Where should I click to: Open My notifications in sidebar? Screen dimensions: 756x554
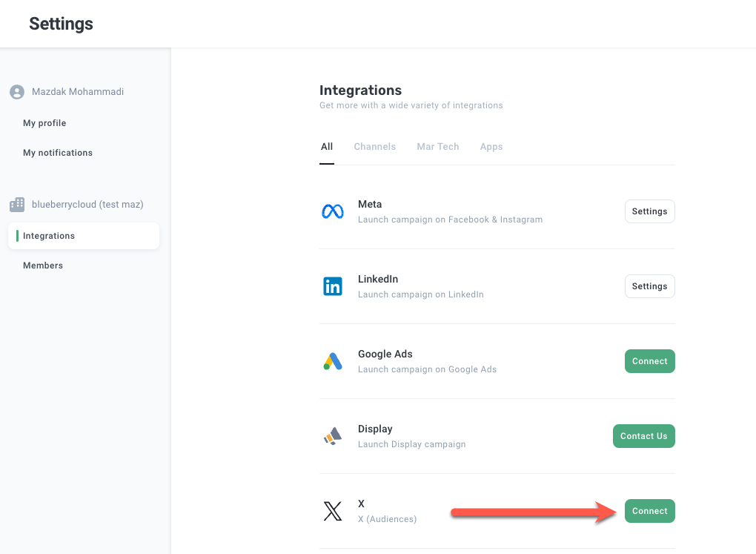[x=58, y=153]
